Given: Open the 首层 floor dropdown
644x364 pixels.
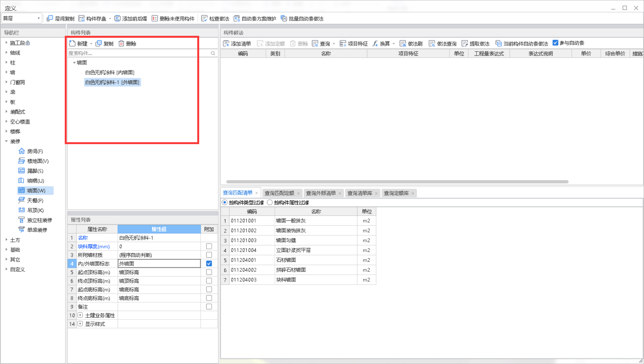Looking at the screenshot, I should (x=22, y=18).
